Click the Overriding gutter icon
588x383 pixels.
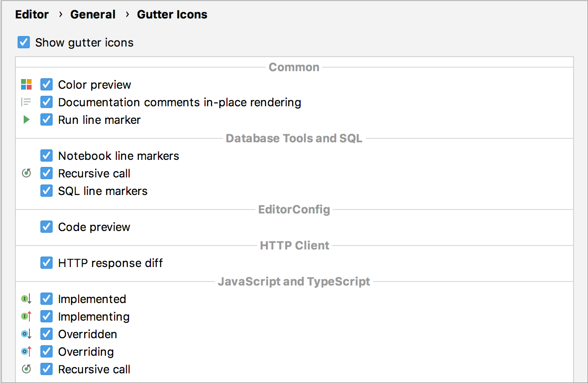26,351
